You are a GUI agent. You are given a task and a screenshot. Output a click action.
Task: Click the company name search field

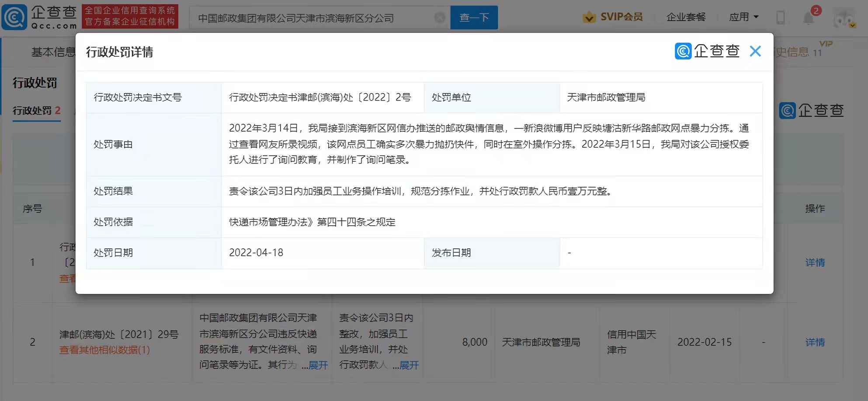[315, 18]
